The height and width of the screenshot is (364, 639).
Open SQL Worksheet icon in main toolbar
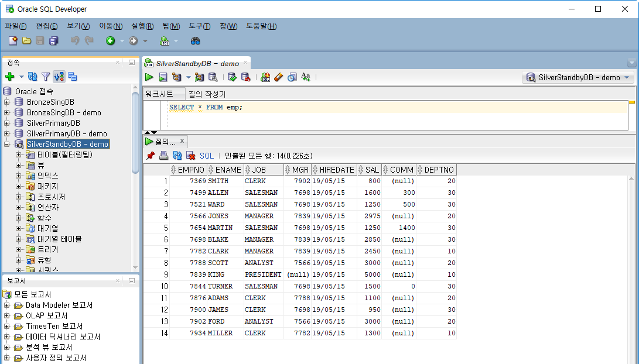(165, 41)
